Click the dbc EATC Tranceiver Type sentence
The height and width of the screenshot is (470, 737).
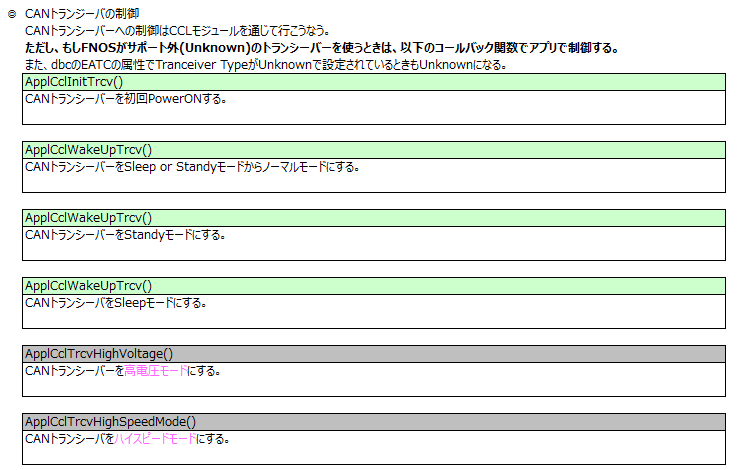tap(266, 64)
